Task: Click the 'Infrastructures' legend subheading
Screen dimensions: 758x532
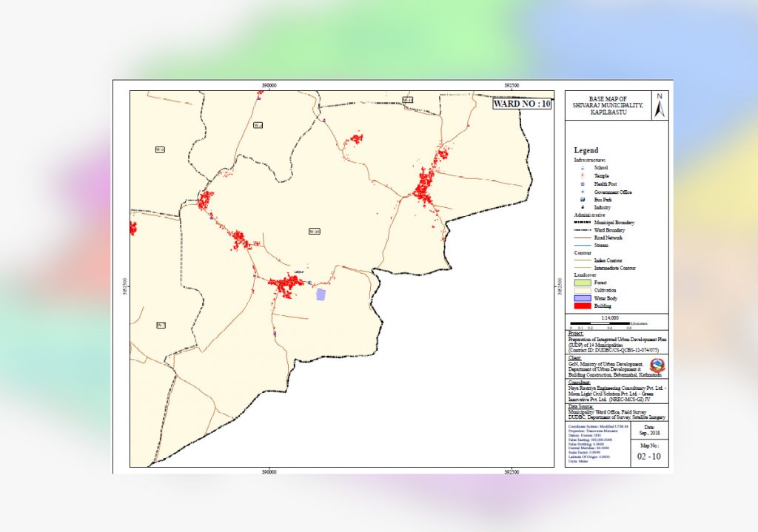Action: [590, 160]
